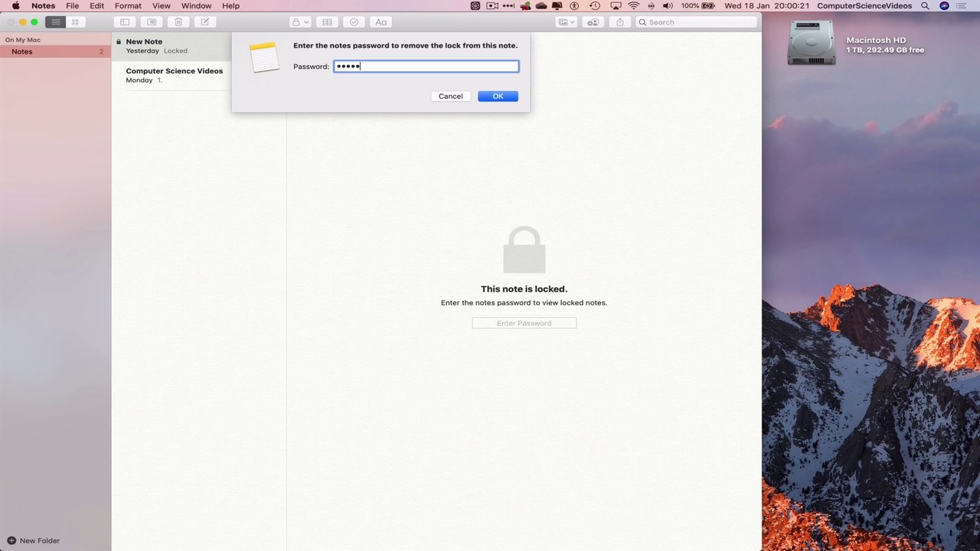
Task: Open the lock note dropdown
Action: coord(300,22)
